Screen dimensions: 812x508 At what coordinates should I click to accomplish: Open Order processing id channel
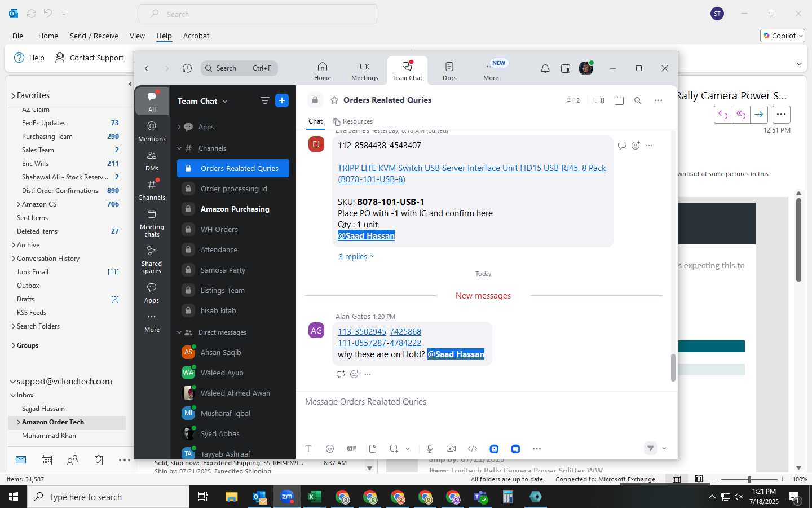[233, 189]
